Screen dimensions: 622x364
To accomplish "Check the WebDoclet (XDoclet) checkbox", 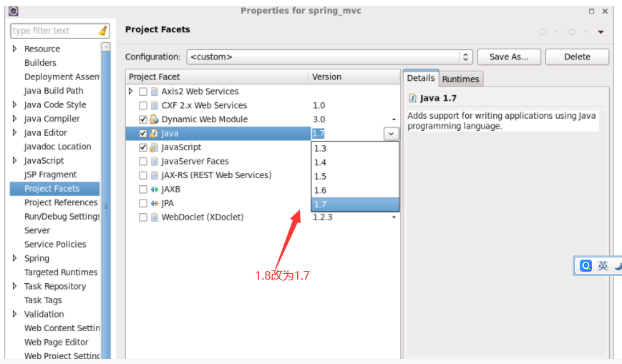I will [143, 217].
